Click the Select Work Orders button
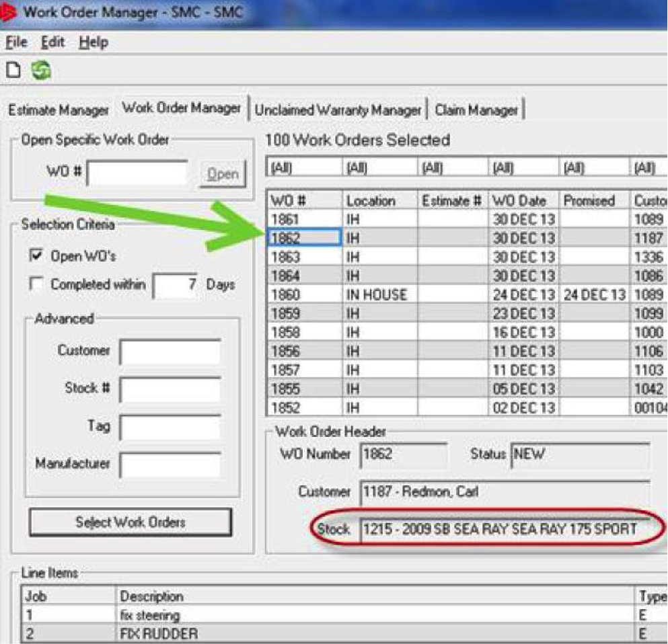This screenshot has height=644, width=668. click(131, 522)
